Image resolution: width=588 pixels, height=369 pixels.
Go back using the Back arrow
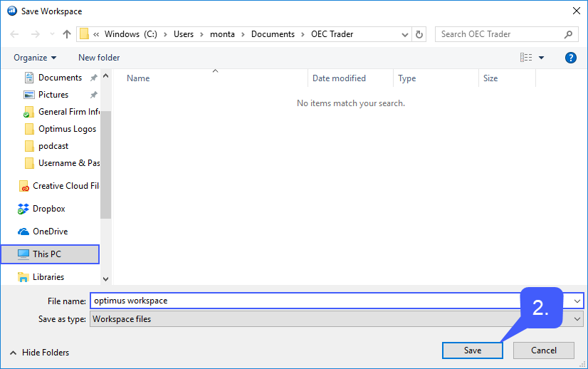pyautogui.click(x=14, y=34)
